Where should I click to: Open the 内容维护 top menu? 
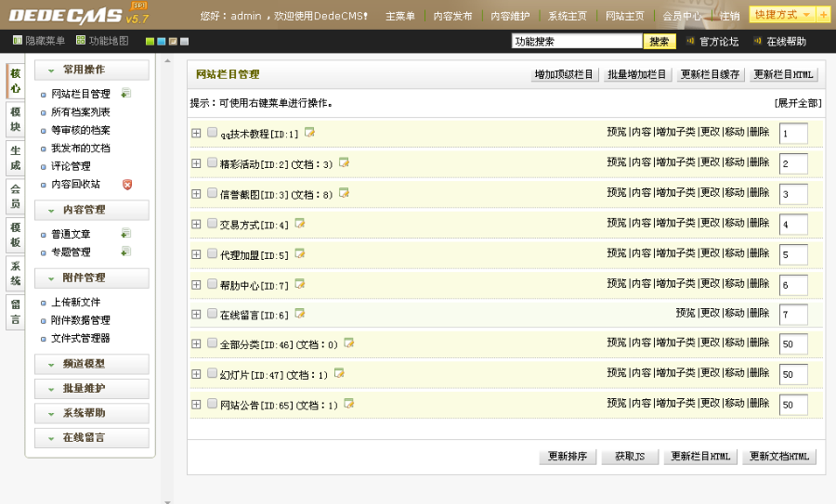coord(510,17)
